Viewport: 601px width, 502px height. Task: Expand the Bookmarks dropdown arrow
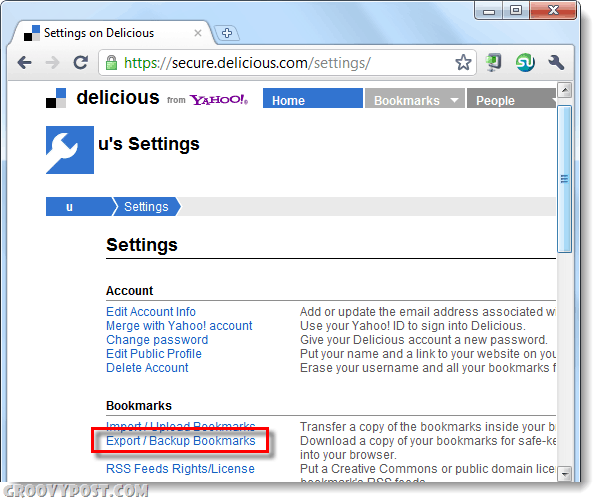(455, 100)
